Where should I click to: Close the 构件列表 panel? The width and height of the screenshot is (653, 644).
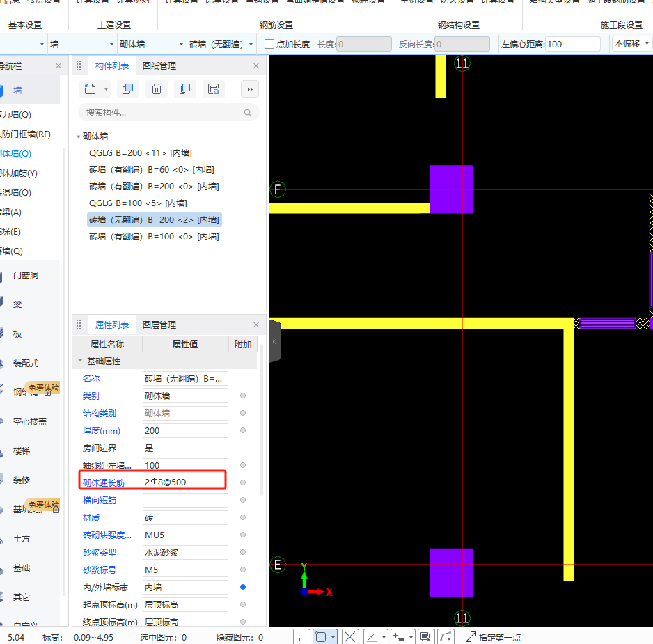pyautogui.click(x=256, y=66)
